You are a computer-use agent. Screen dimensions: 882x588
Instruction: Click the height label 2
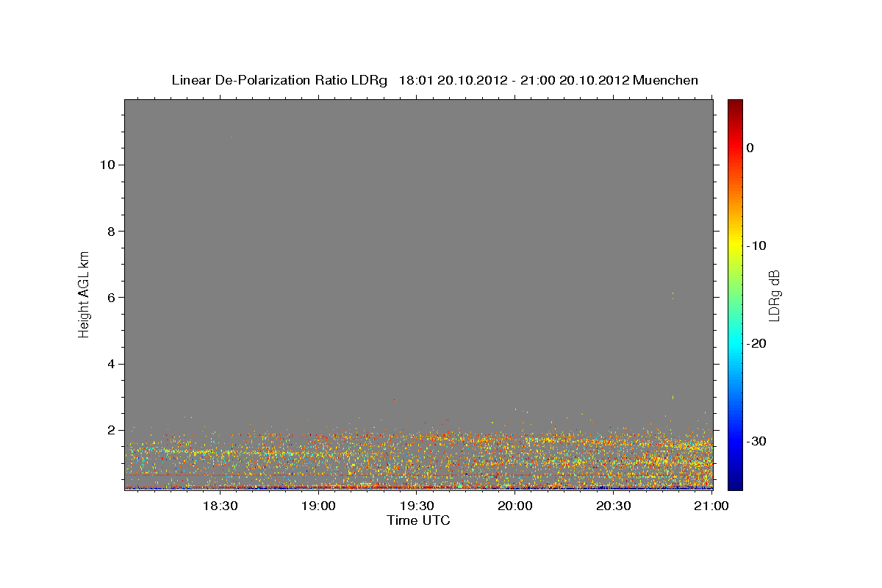[x=110, y=430]
